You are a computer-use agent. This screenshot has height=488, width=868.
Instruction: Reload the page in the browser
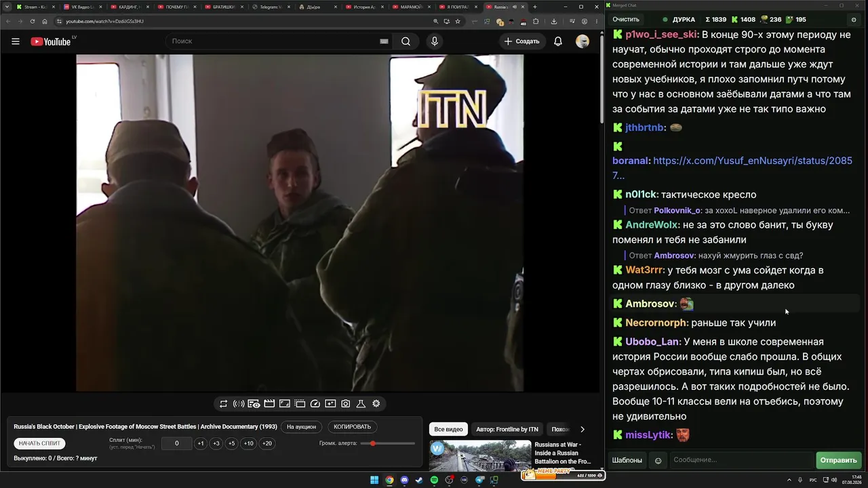(32, 21)
